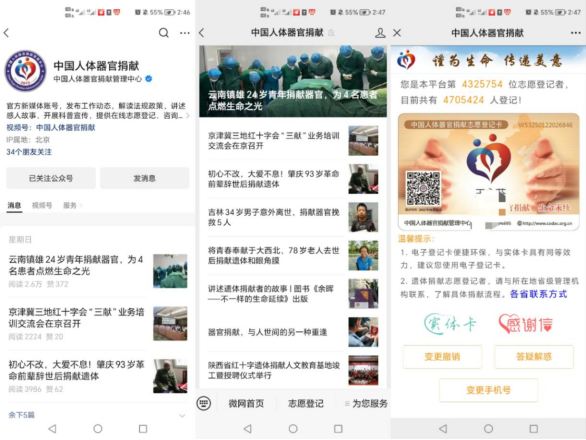Tap the message-list thumbnail of the veteran in green
Image resolution: width=586 pixels, height=440 pixels.
click(x=170, y=376)
